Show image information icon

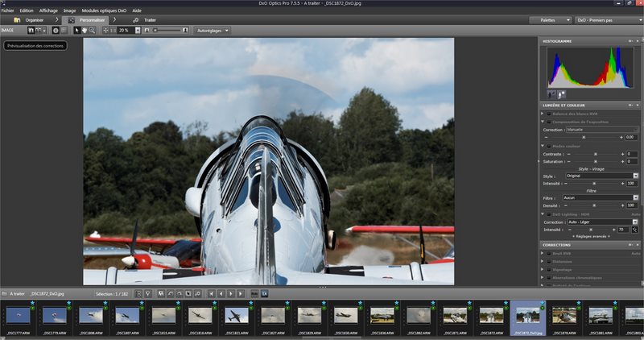[x=56, y=31]
